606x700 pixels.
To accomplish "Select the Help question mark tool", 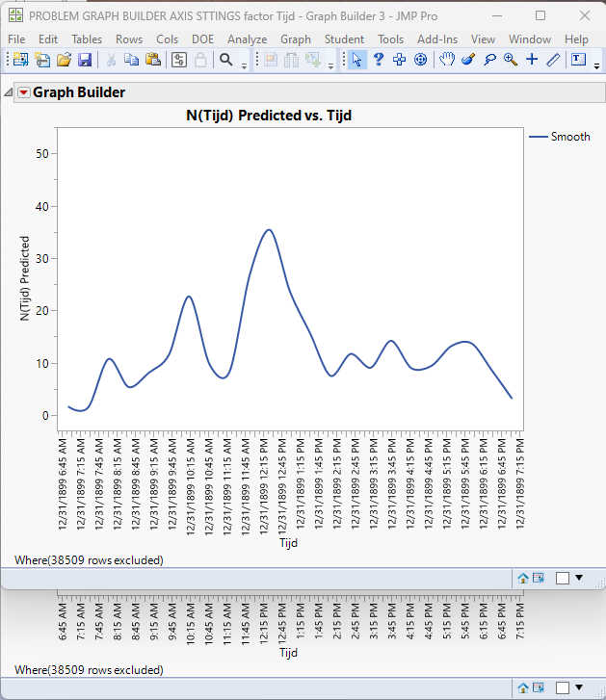I will tap(379, 60).
